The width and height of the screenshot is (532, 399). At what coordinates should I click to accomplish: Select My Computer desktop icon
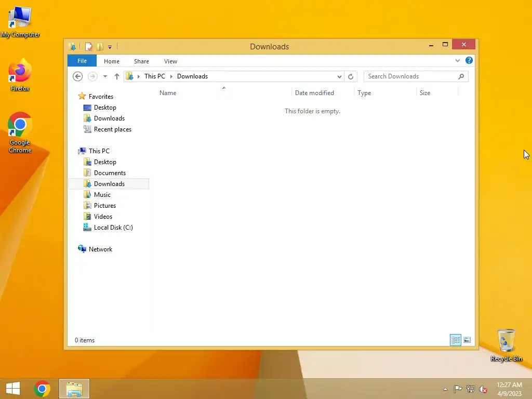tap(20, 22)
